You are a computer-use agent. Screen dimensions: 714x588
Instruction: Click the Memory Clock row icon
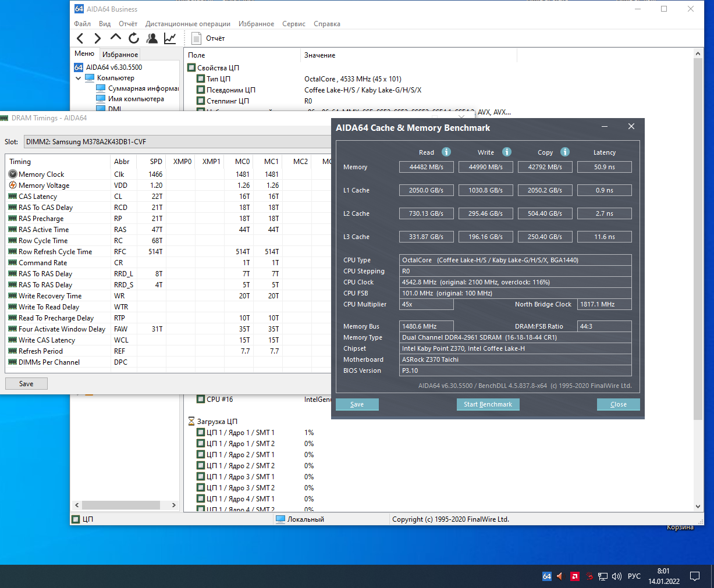pos(13,174)
